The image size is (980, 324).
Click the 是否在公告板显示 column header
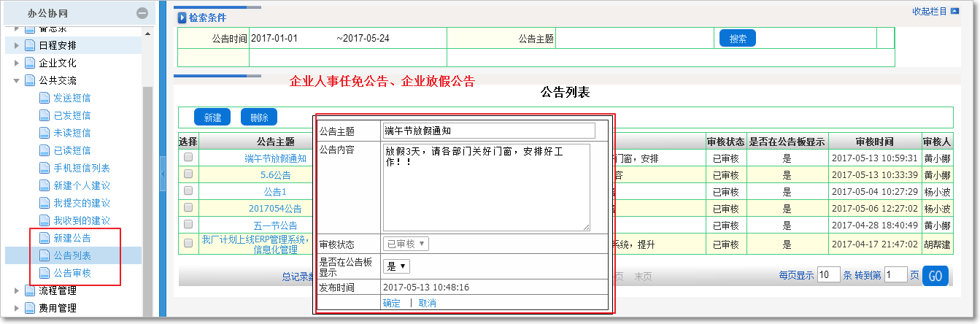click(x=787, y=142)
